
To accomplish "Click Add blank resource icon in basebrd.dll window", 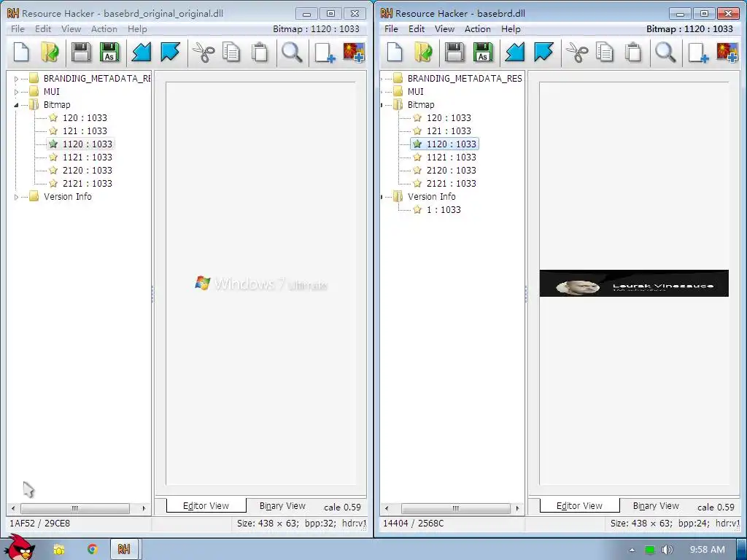I will [698, 52].
